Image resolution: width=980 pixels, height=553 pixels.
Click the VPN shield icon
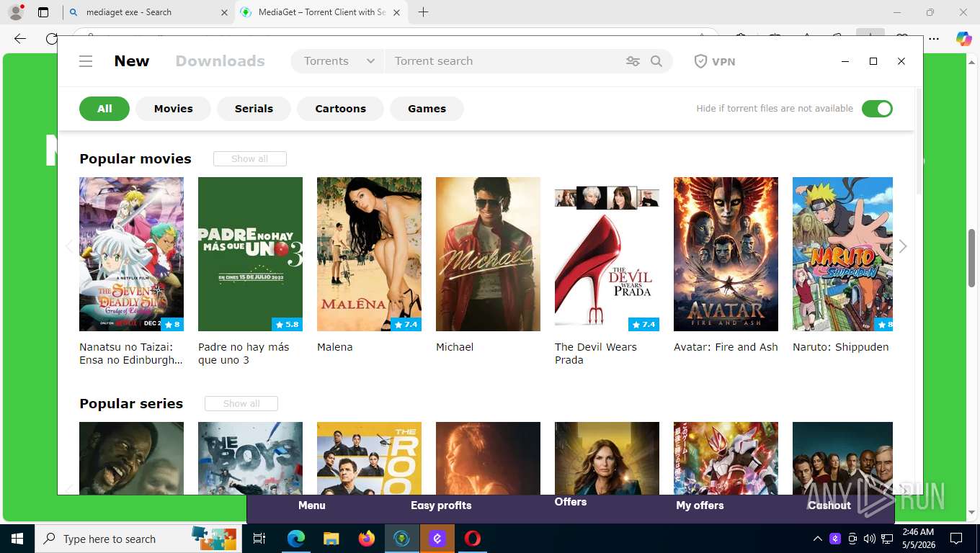pos(700,61)
